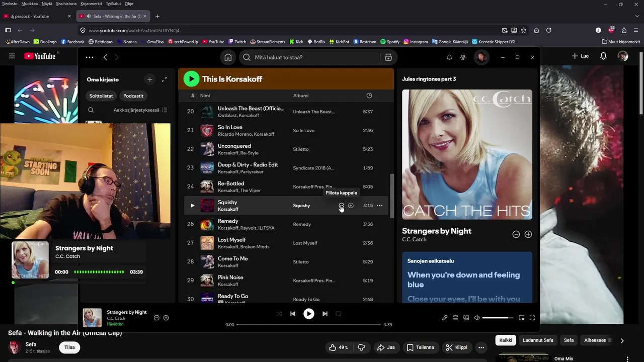The image size is (644, 362).
Task: Add Strangers by Night in side panel
Action: [528, 234]
